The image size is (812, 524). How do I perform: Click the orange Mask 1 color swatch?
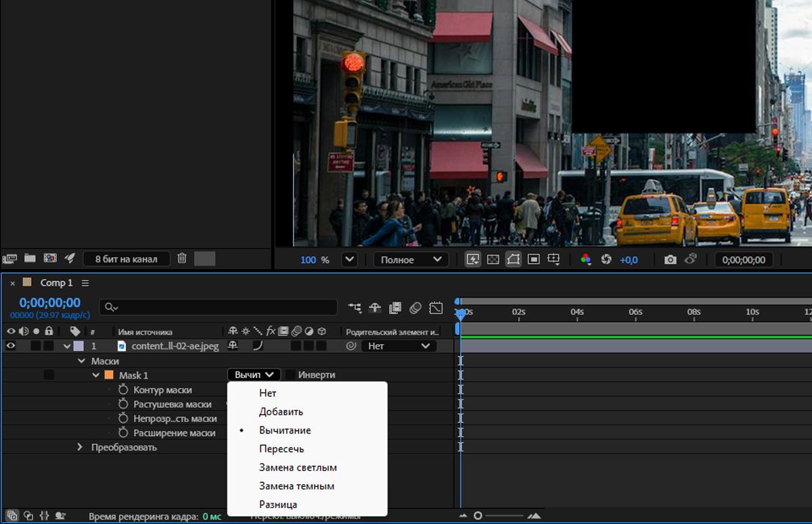tap(109, 375)
